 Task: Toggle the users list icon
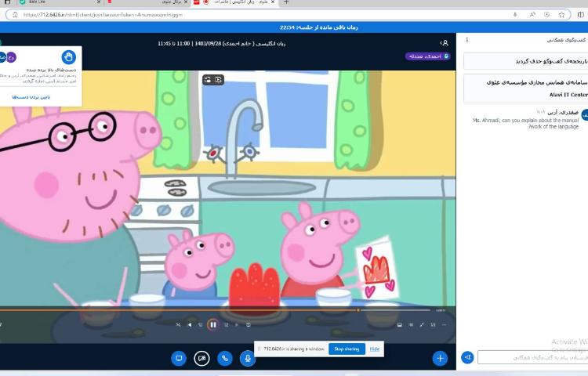445,43
